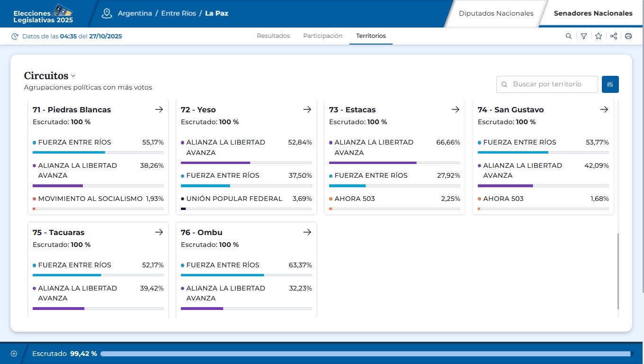644x364 pixels.
Task: Click the Escrutado progress bar in footer
Action: [367, 354]
